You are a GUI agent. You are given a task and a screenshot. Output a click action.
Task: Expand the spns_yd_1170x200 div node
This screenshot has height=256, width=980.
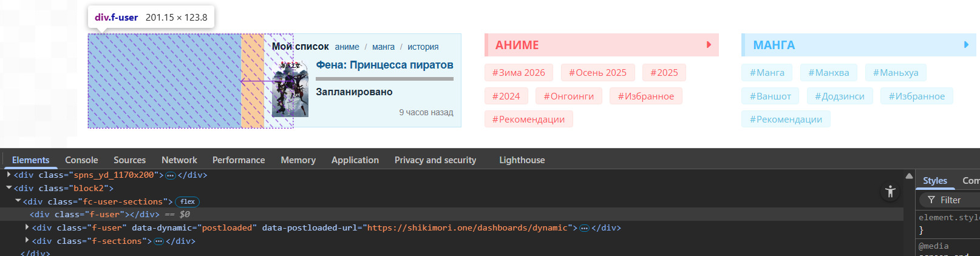[x=9, y=175]
